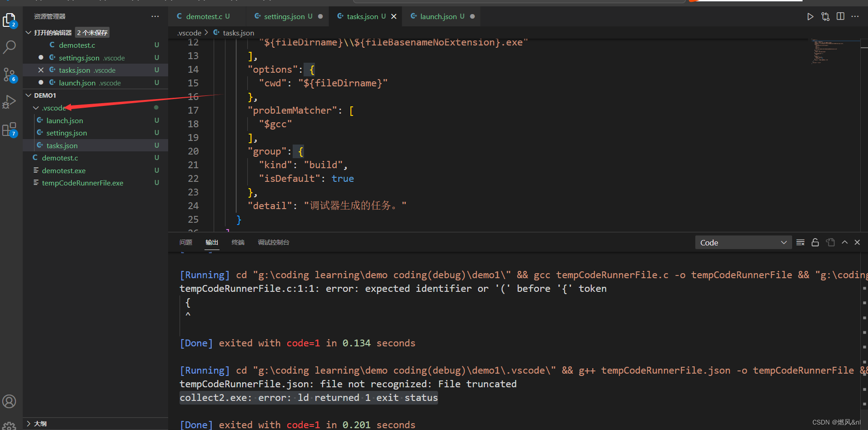
Task: Switch to the demotest.c editor tab
Action: pyautogui.click(x=203, y=16)
